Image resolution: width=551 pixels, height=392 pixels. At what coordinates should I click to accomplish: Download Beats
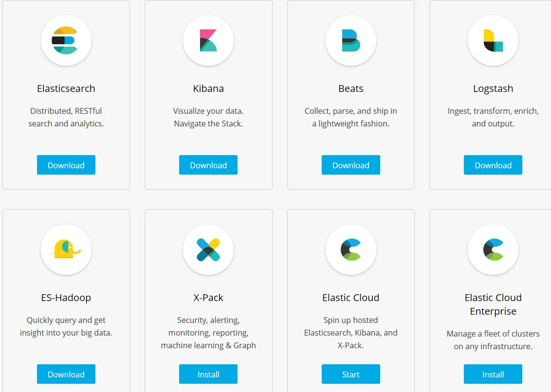pyautogui.click(x=350, y=165)
